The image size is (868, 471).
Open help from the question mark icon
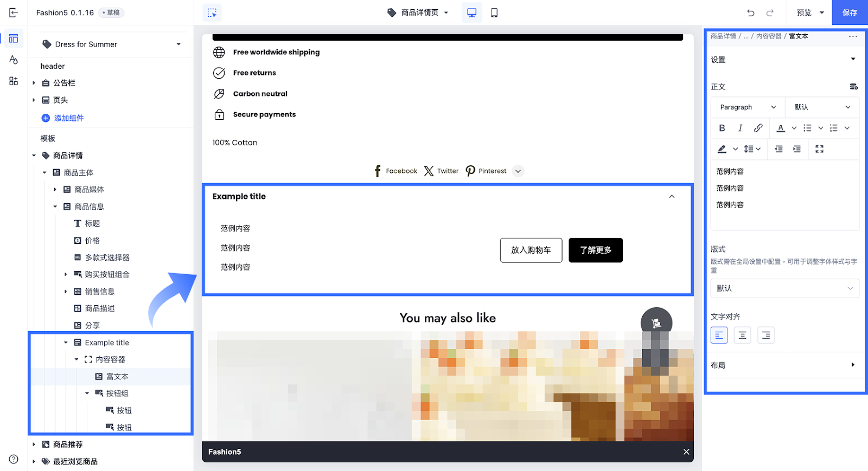[14, 459]
